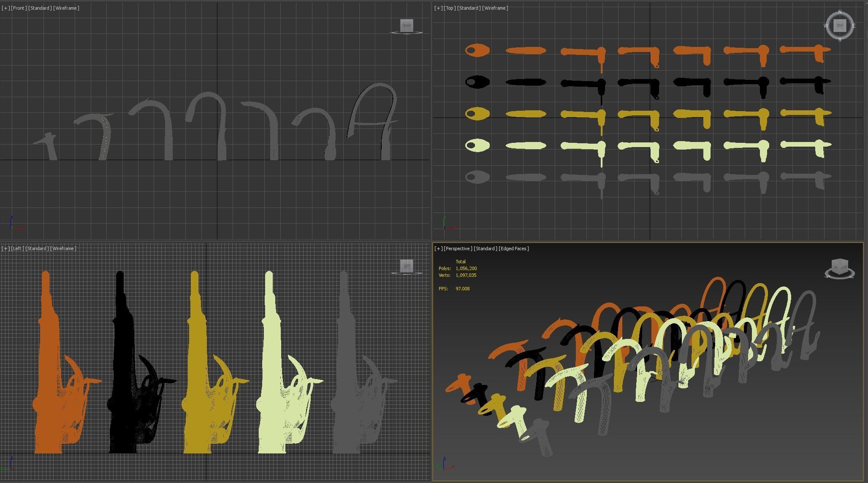Image resolution: width=868 pixels, height=483 pixels.
Task: Click the TOP ViewCube face in Top viewport
Action: coord(840,26)
